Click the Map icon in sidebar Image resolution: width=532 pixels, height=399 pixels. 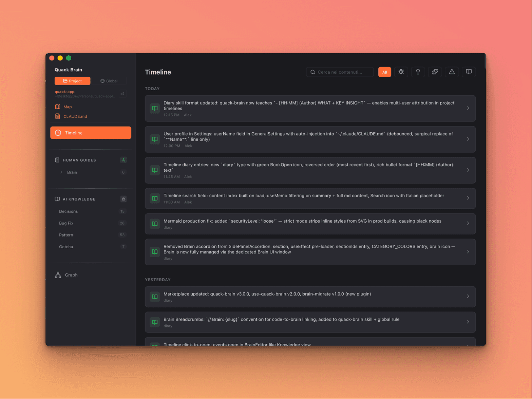(58, 107)
